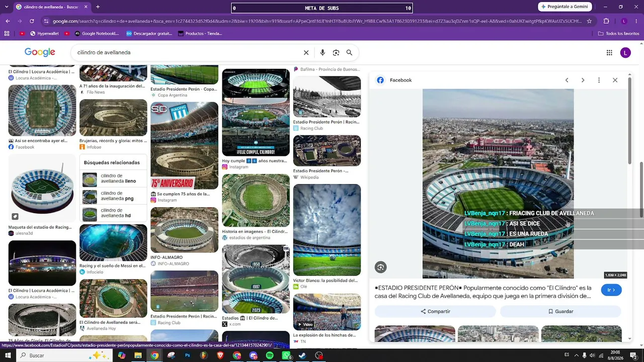The image size is (644, 362).
Task: Submit search with the magnifier icon
Action: click(x=350, y=53)
